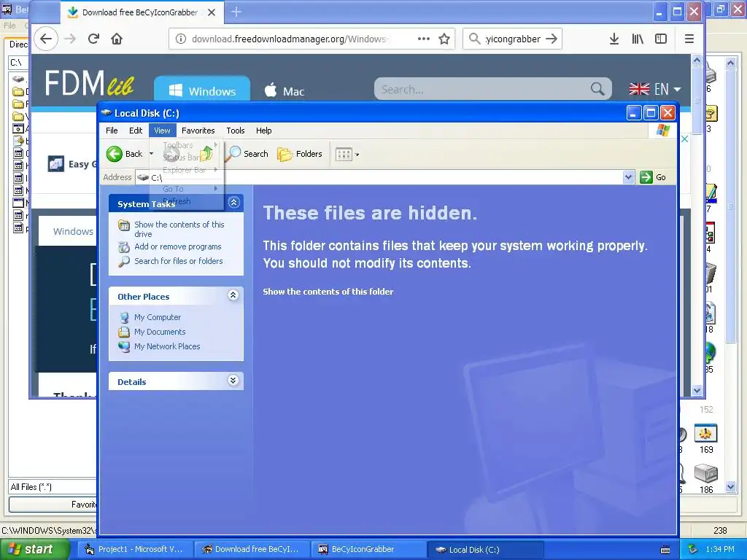Open Firefox downloads arrow icon

pos(614,39)
